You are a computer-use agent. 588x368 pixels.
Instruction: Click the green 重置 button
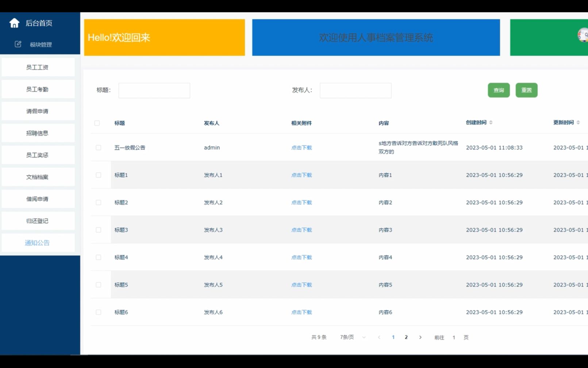(x=526, y=90)
